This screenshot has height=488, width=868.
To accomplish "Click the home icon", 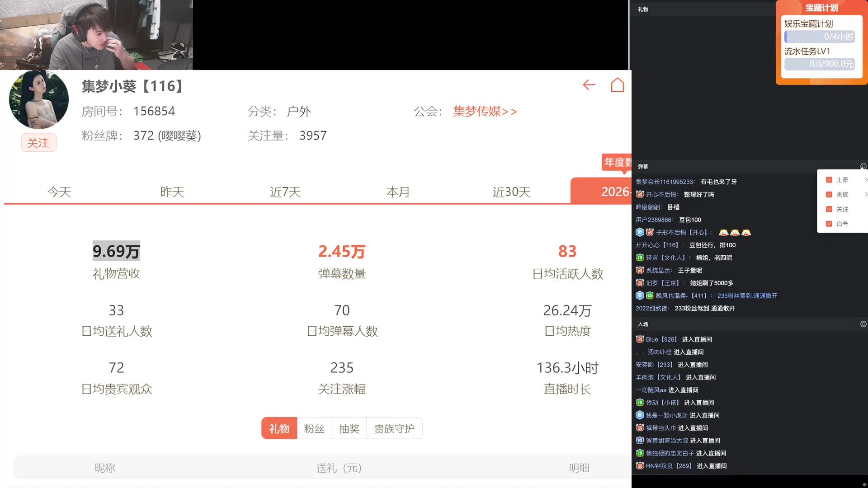I will tap(618, 85).
